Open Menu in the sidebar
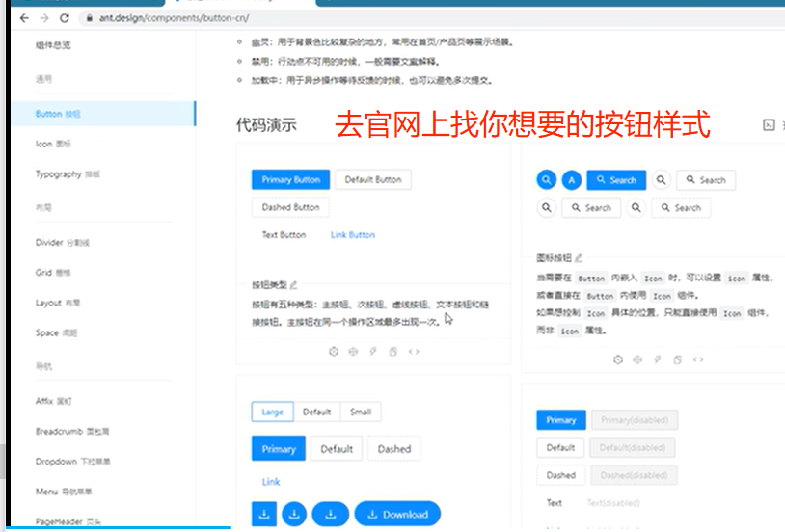This screenshot has height=532, width=785. point(63,492)
